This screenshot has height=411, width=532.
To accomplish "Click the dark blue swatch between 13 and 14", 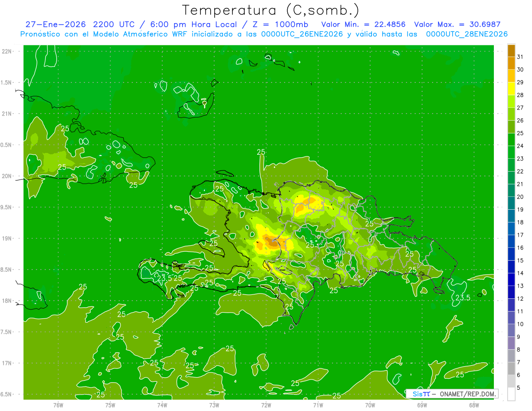I will [x=511, y=279].
